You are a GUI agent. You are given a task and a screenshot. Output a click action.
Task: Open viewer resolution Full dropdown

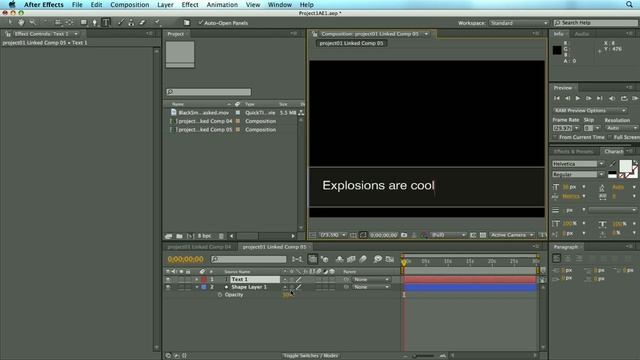click(448, 235)
